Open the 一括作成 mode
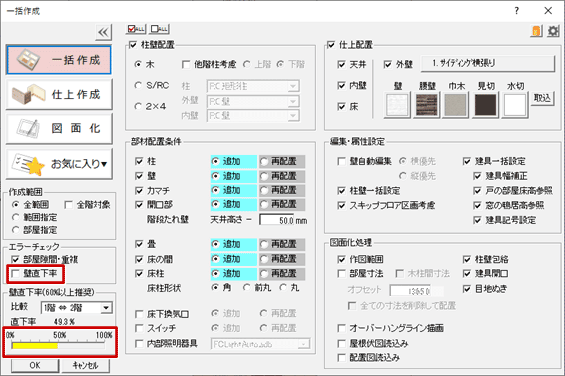The width and height of the screenshot is (565, 376). [59, 60]
